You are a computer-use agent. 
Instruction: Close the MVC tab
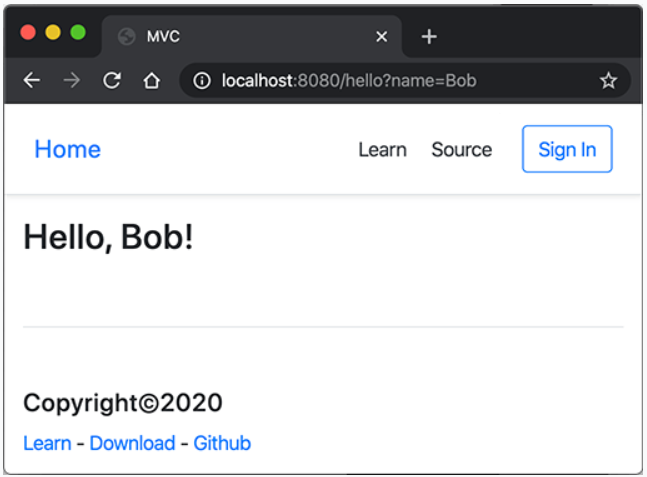382,36
